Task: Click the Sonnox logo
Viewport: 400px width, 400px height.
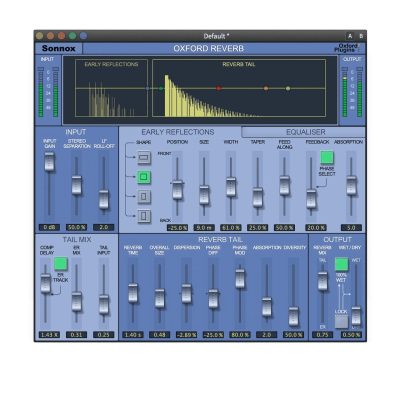Action: pos(59,48)
